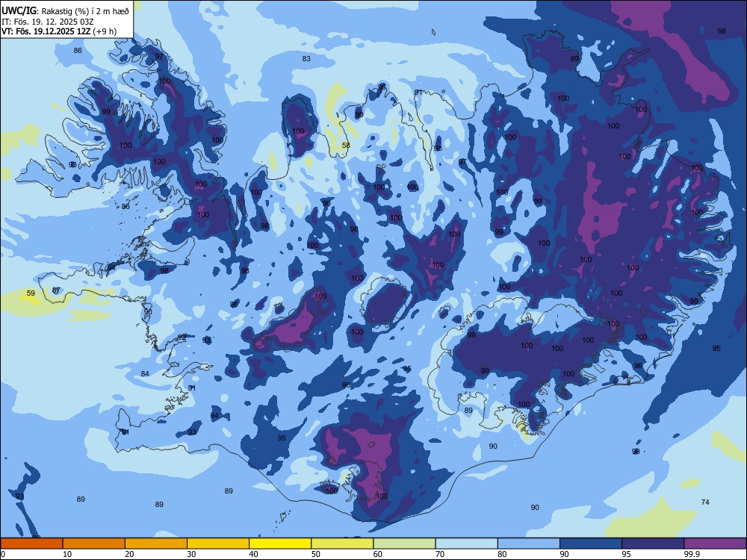Click the purple above-99.9 legend swatch

tap(715, 544)
